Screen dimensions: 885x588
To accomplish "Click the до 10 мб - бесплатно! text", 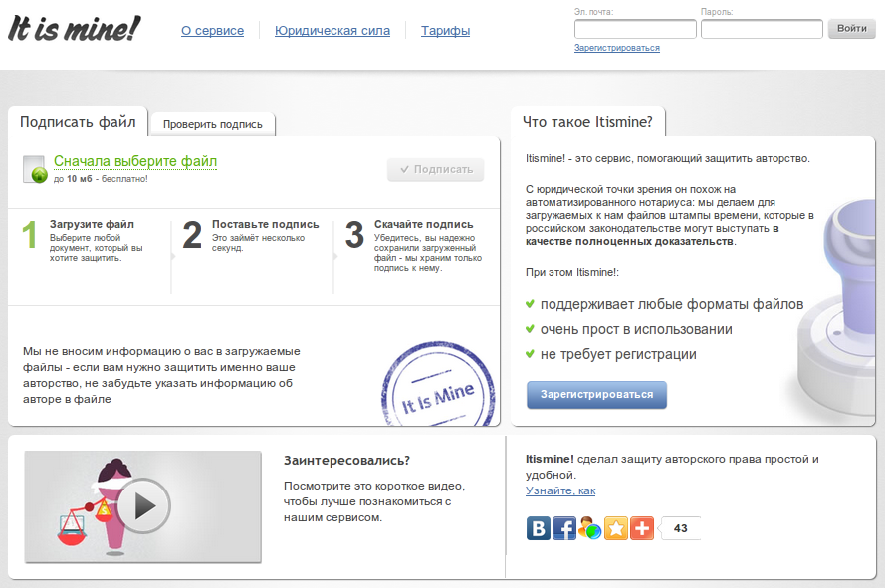I will (101, 179).
